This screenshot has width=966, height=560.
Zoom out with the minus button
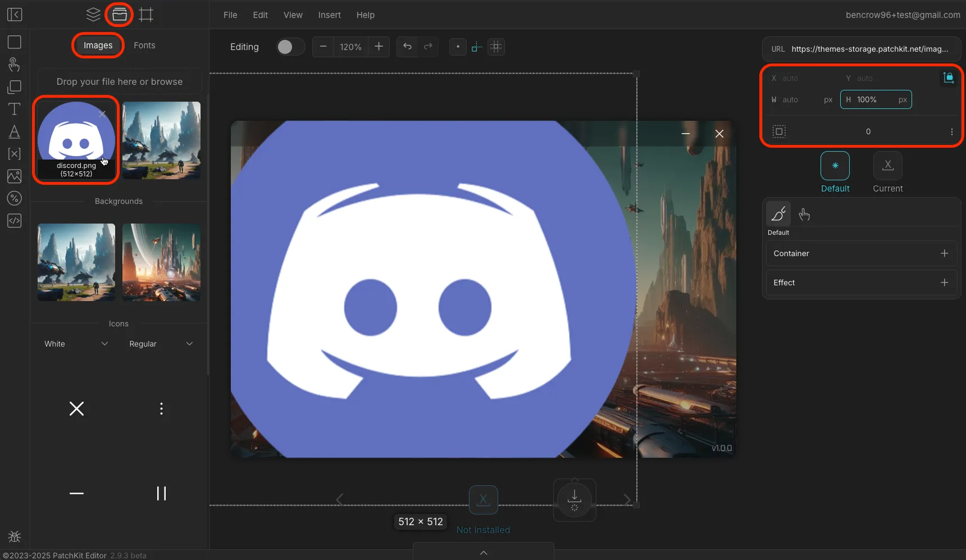[x=323, y=47]
